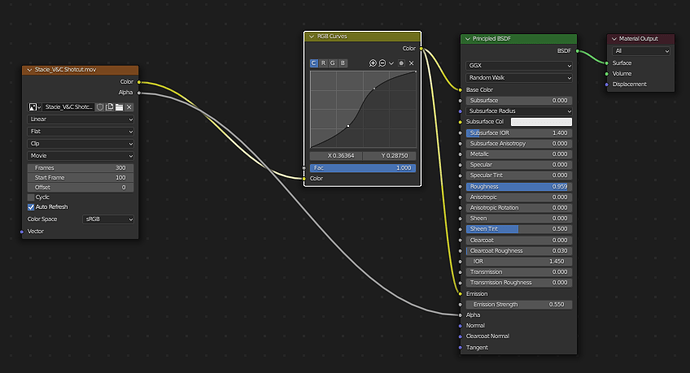Select the B curve channel

pyautogui.click(x=343, y=63)
